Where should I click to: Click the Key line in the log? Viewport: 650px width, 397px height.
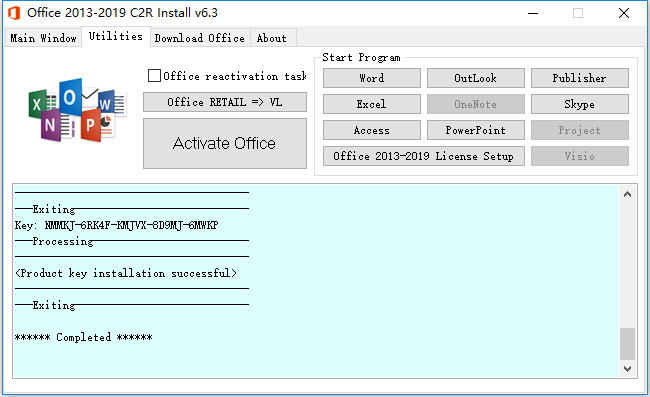(116, 225)
